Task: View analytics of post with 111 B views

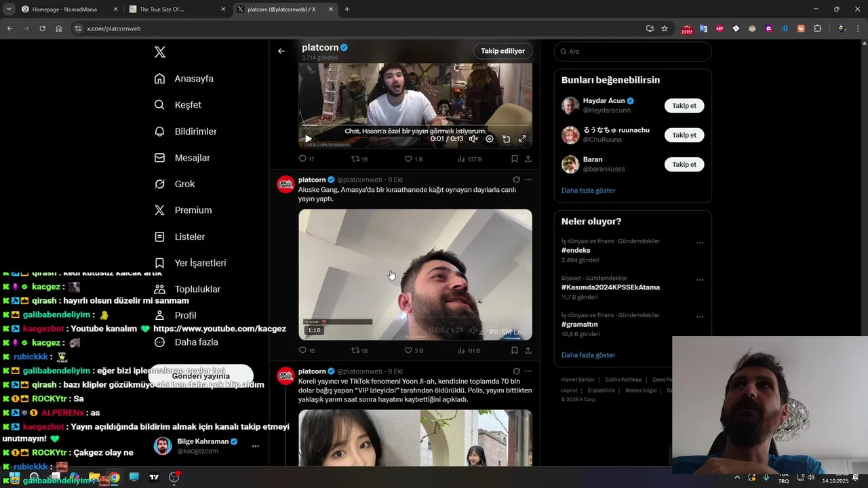Action: point(468,350)
